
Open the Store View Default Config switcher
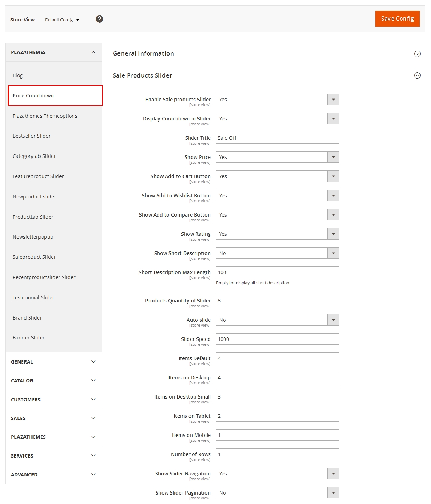62,20
